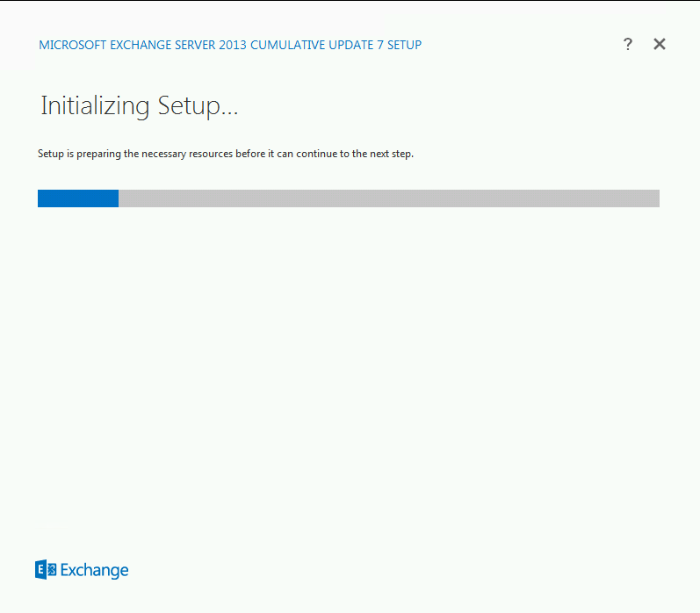This screenshot has width=700, height=613.
Task: Click the setup initialization progress bar
Action: click(348, 198)
